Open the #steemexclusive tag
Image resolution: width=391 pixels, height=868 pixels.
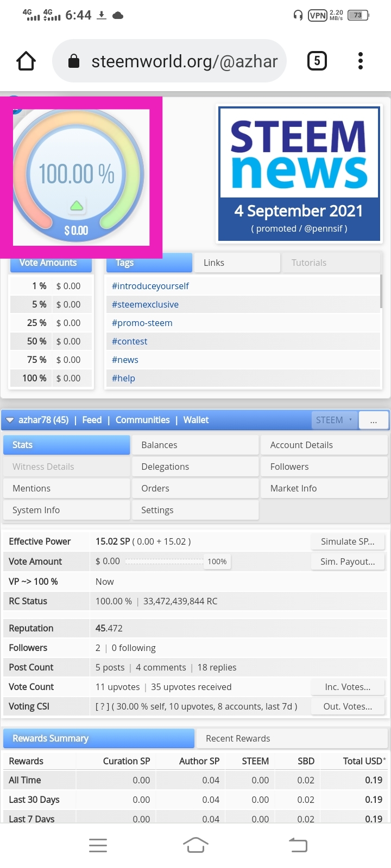[x=145, y=304]
